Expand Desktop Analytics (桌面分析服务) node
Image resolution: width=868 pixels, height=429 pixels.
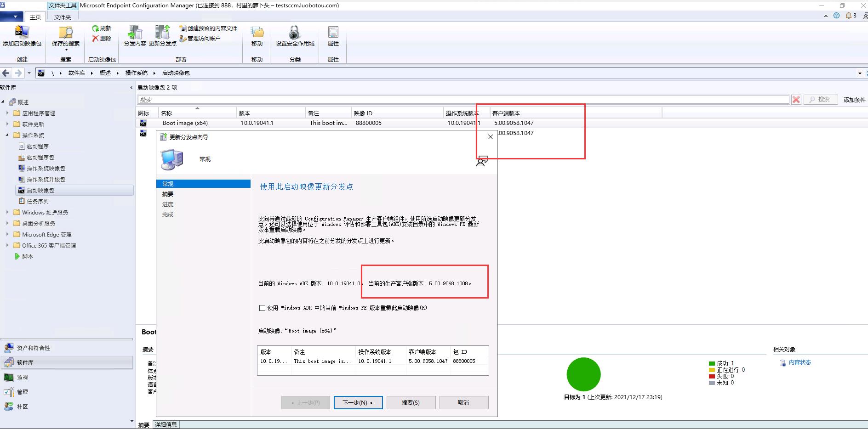[7, 223]
